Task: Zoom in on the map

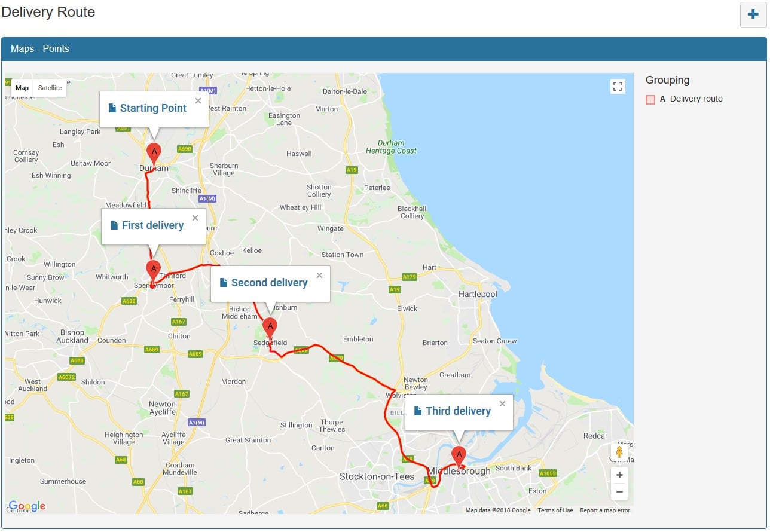Action: coord(619,475)
